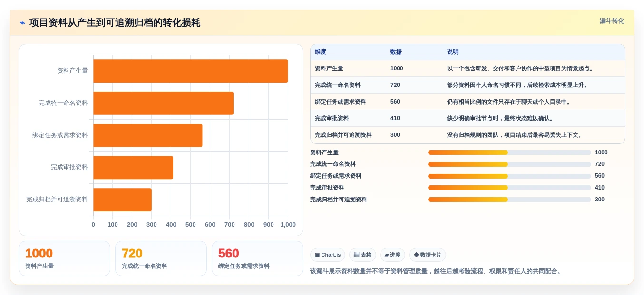Click the 进度 tag chip
The width and height of the screenshot is (644, 295).
(x=392, y=255)
